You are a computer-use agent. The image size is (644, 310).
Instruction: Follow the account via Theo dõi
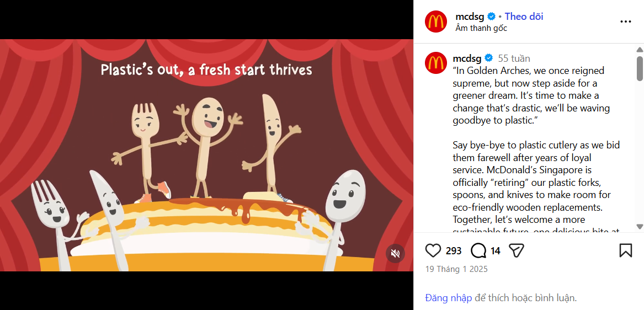[524, 17]
